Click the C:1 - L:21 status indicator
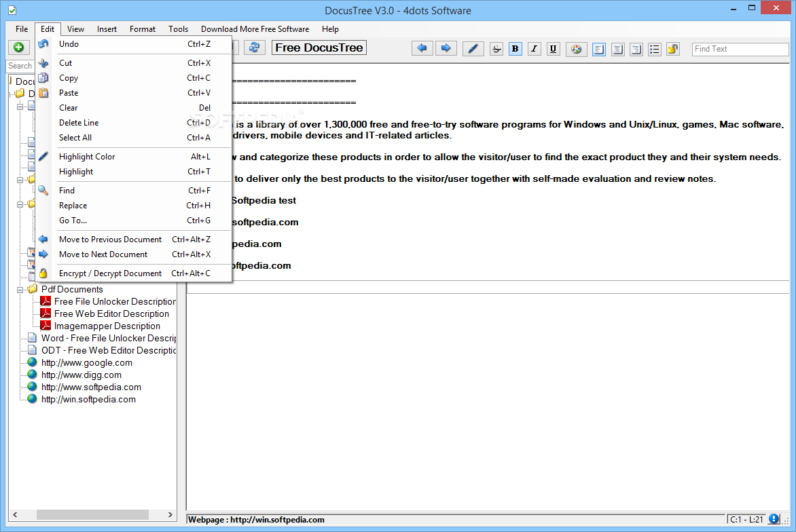This screenshot has width=796, height=532. (746, 519)
